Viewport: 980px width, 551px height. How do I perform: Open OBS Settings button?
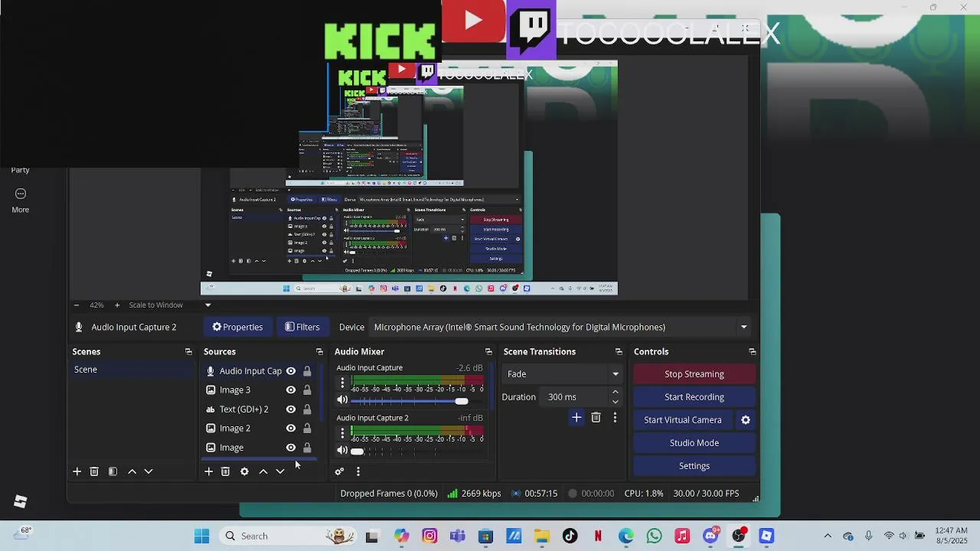click(x=694, y=466)
